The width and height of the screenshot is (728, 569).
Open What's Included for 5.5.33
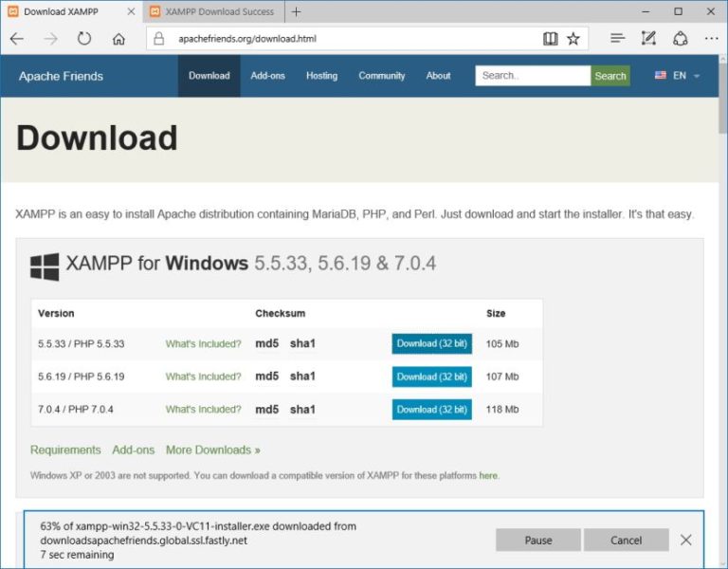point(204,344)
